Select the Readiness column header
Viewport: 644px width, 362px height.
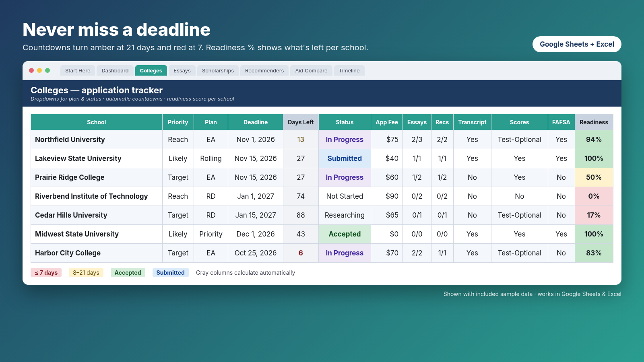tap(594, 122)
